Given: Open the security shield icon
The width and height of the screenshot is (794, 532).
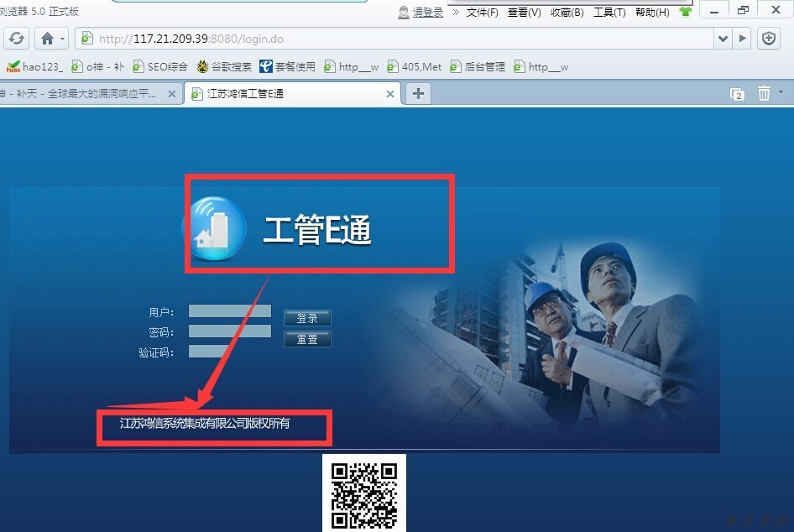Looking at the screenshot, I should 769,39.
